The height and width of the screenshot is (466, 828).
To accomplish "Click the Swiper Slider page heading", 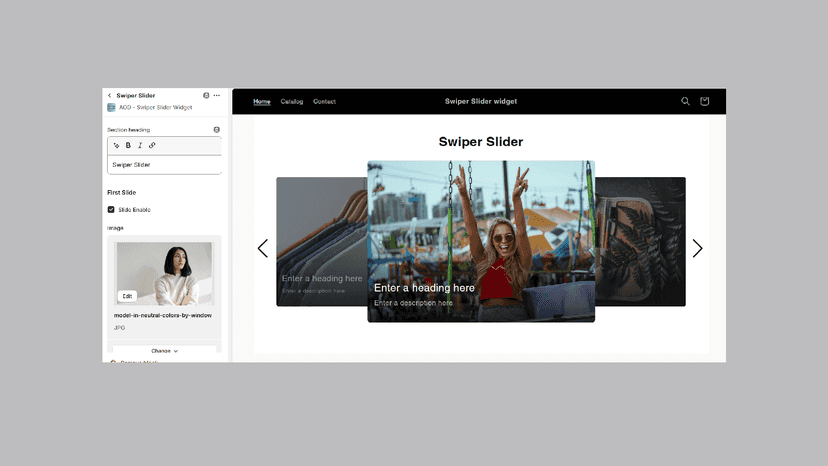I will coord(481,142).
